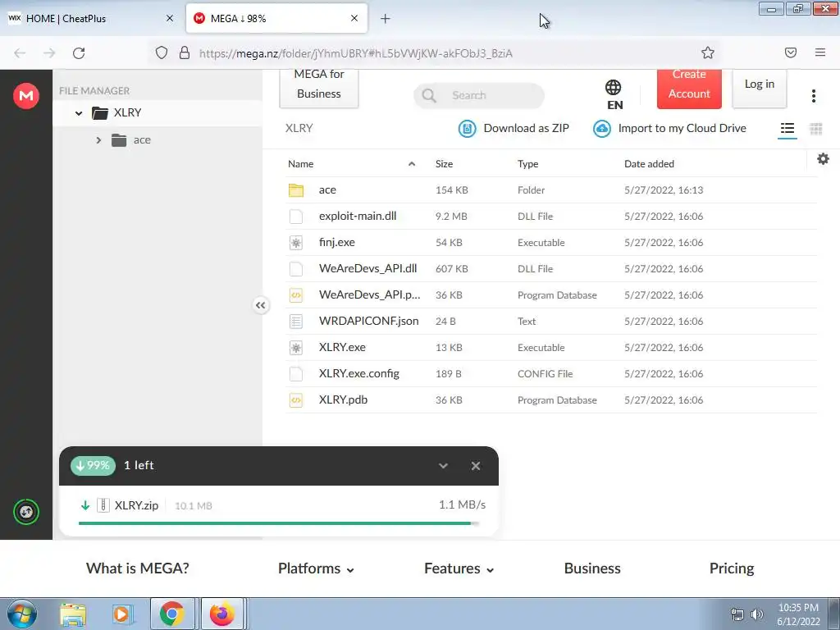Viewport: 840px width, 630px height.
Task: Click the 99% transfer percentage badge
Action: click(x=93, y=466)
